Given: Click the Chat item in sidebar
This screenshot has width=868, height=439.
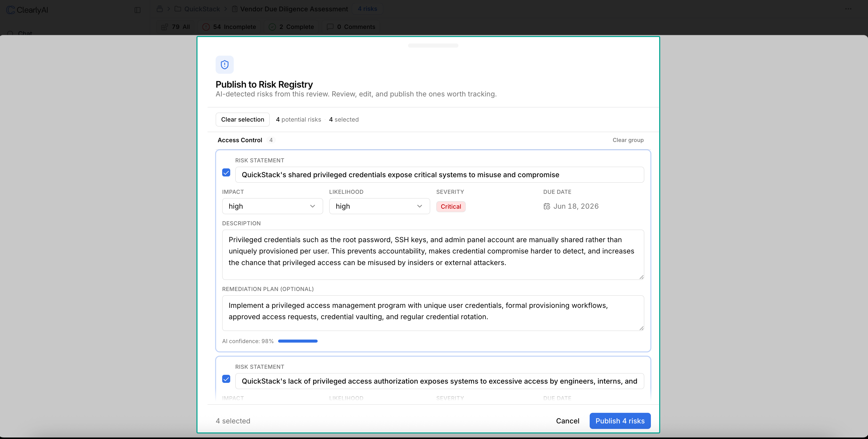Looking at the screenshot, I should (x=25, y=33).
